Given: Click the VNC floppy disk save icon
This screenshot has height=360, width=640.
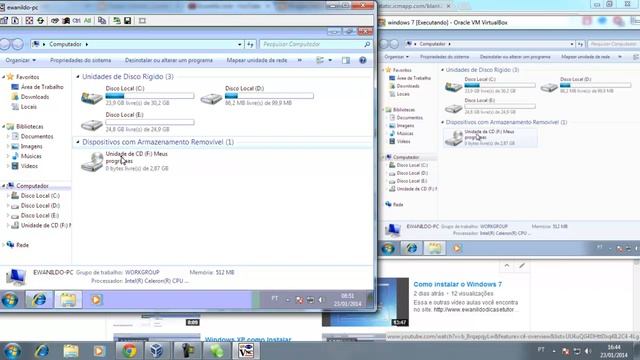Looking at the screenshot, I should click(128, 20).
